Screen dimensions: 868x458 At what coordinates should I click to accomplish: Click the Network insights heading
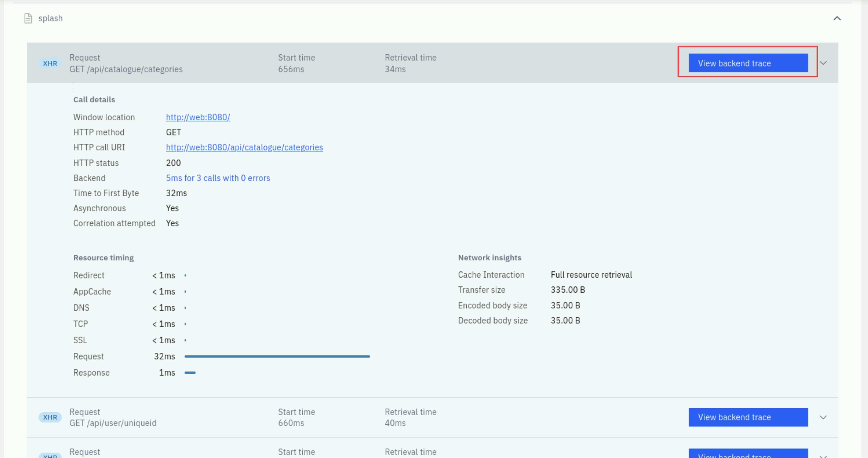coord(490,258)
